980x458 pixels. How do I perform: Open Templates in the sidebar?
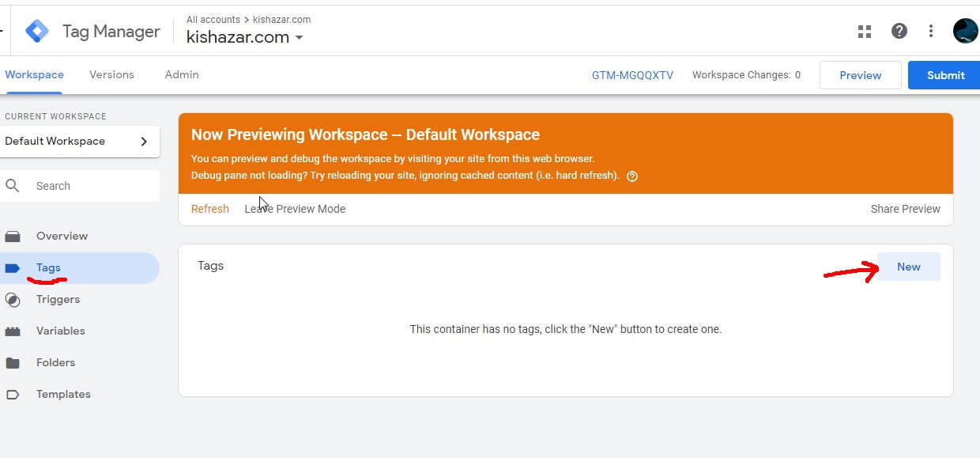(x=79, y=394)
